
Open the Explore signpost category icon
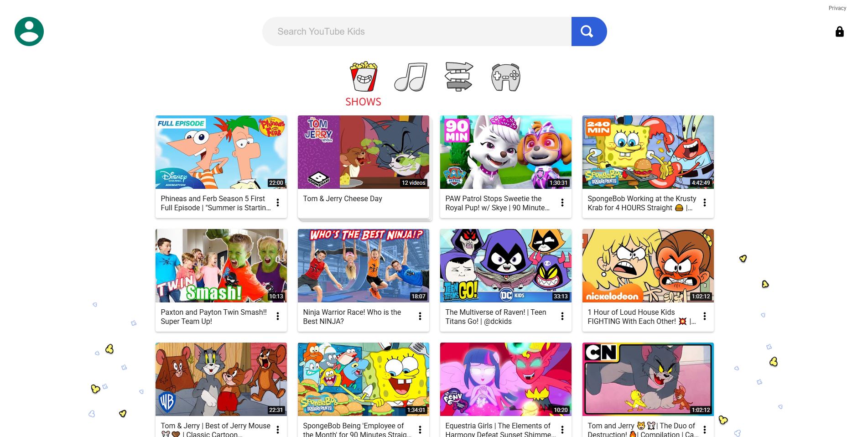point(458,77)
